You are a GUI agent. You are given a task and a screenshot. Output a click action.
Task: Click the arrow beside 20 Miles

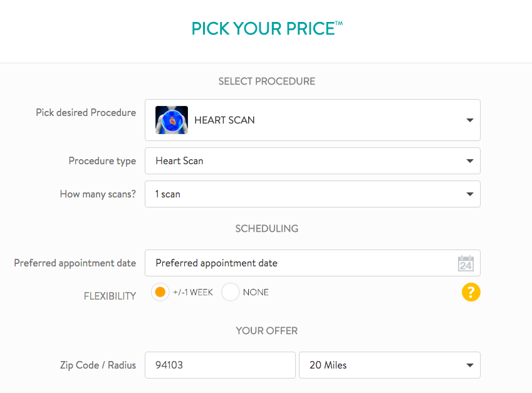point(470,365)
